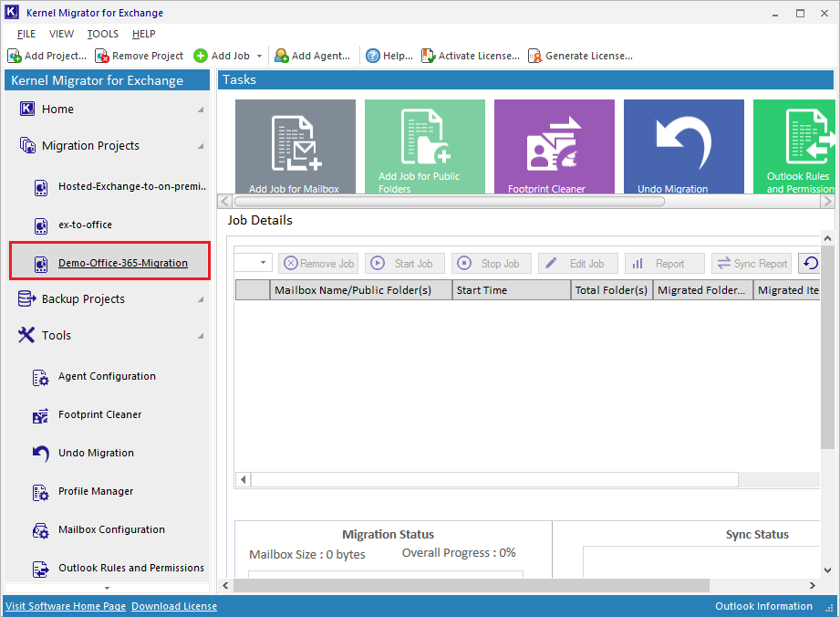Click the Add Job for Public Folders tile
Screen dimensions: 840x617
pyautogui.click(x=425, y=146)
